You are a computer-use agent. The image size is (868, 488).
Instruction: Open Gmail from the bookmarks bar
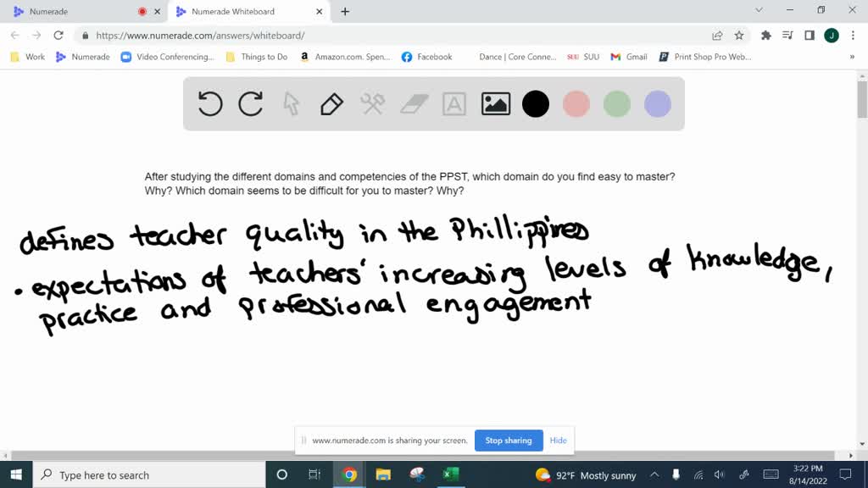[x=627, y=57]
